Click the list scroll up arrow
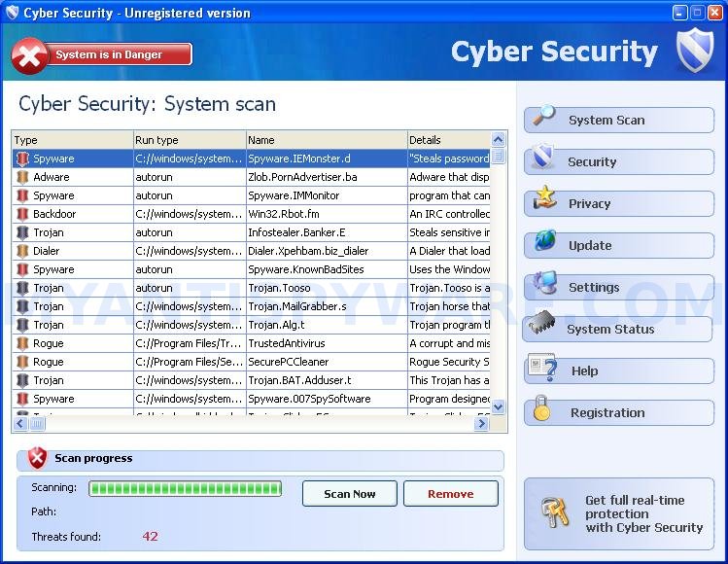 tap(499, 139)
